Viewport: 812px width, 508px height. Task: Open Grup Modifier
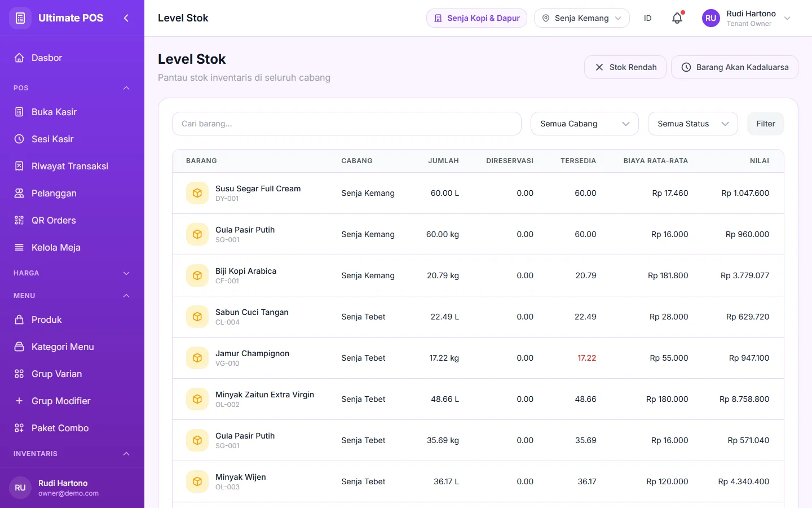point(72,401)
